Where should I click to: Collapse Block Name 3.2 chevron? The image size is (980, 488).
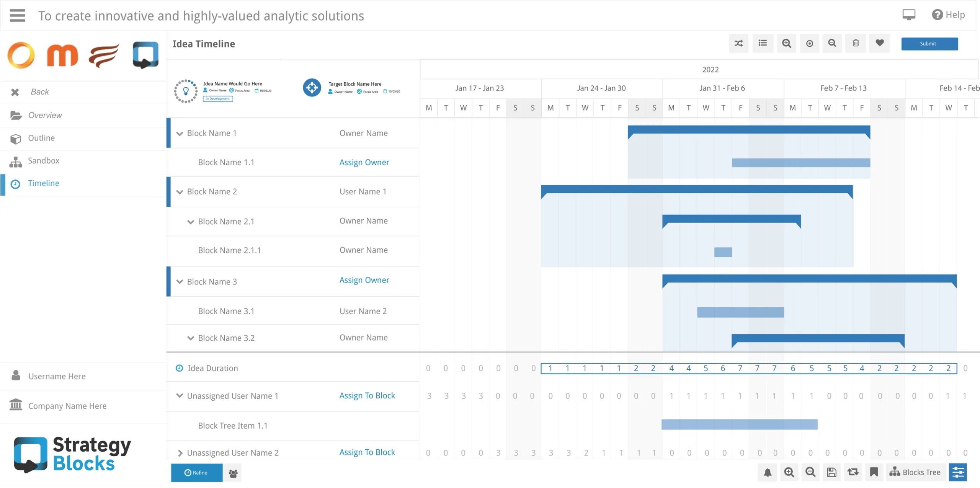tap(190, 338)
